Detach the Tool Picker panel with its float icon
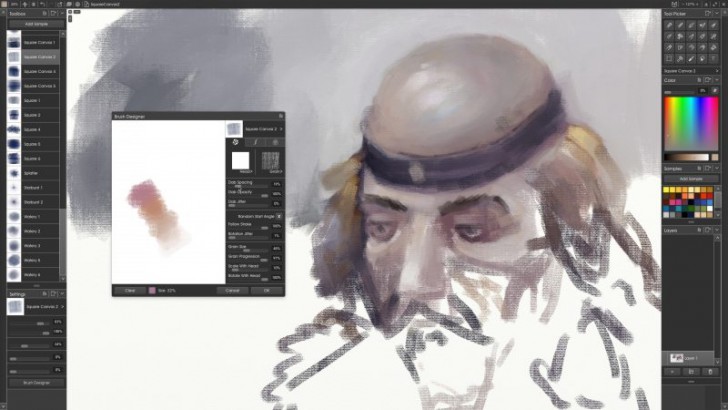This screenshot has width=728, height=410. click(x=708, y=14)
